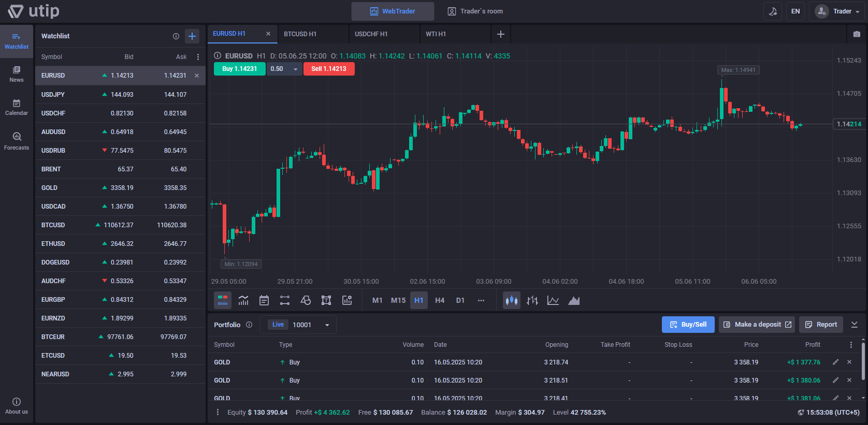The image size is (868, 425).
Task: Open the BTCUSD H1 chart tab
Action: click(313, 34)
